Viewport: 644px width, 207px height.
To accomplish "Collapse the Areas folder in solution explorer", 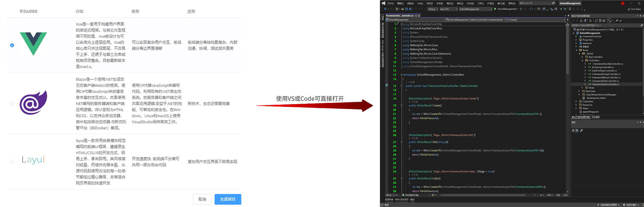I will [x=576, y=50].
